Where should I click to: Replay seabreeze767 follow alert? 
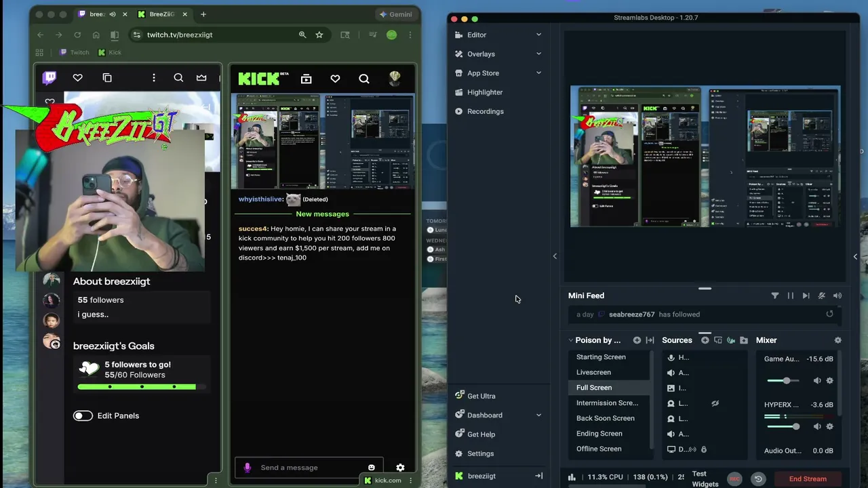tap(829, 314)
